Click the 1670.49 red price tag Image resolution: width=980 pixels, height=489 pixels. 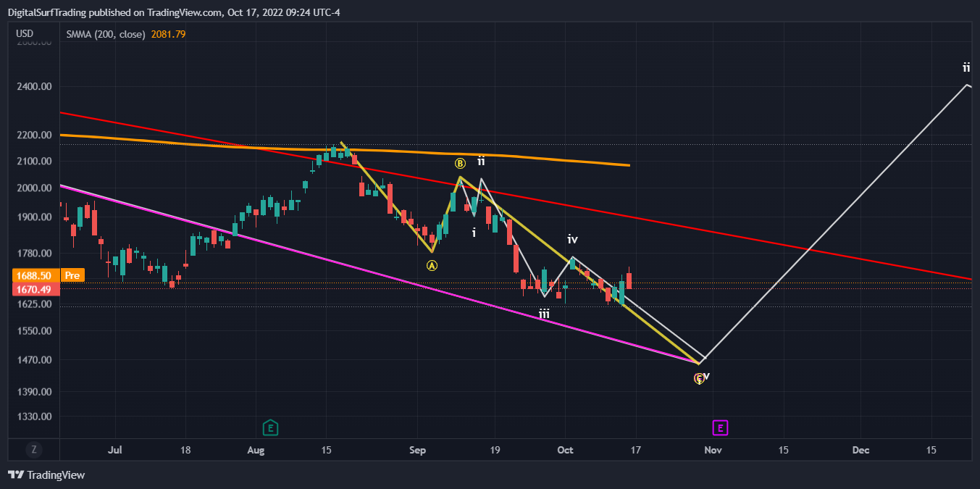coord(35,289)
